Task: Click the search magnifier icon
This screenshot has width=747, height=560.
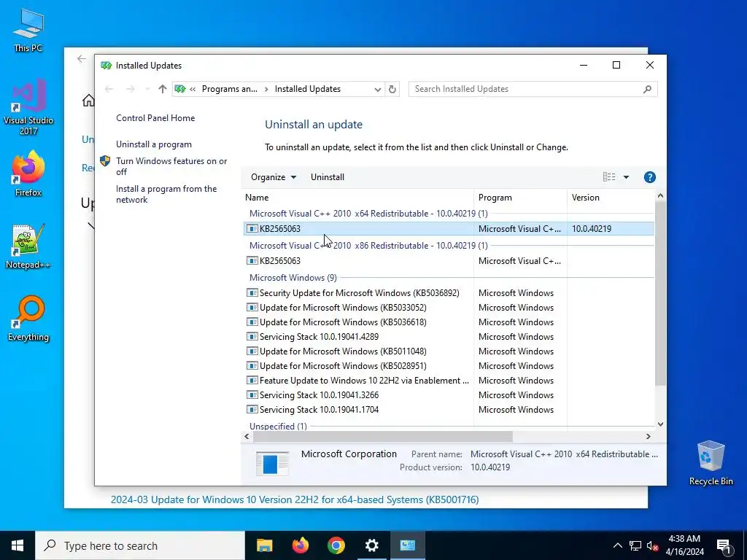Action: (647, 89)
